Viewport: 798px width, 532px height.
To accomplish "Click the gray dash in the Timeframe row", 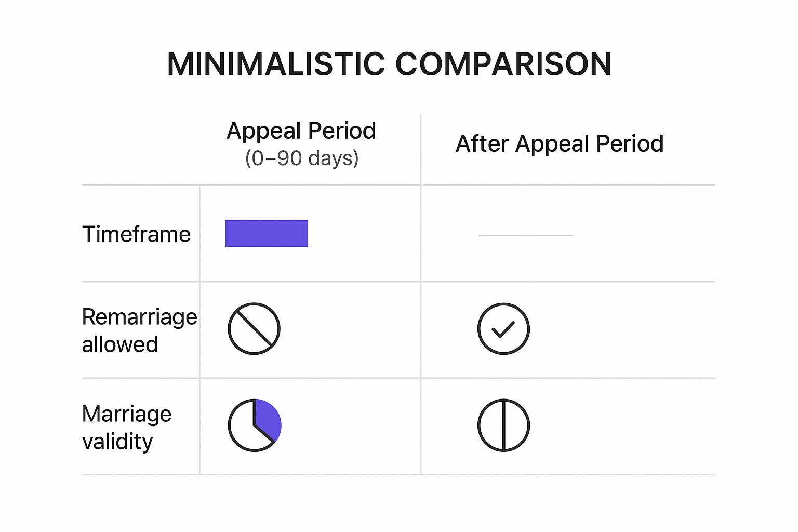I will tap(526, 235).
